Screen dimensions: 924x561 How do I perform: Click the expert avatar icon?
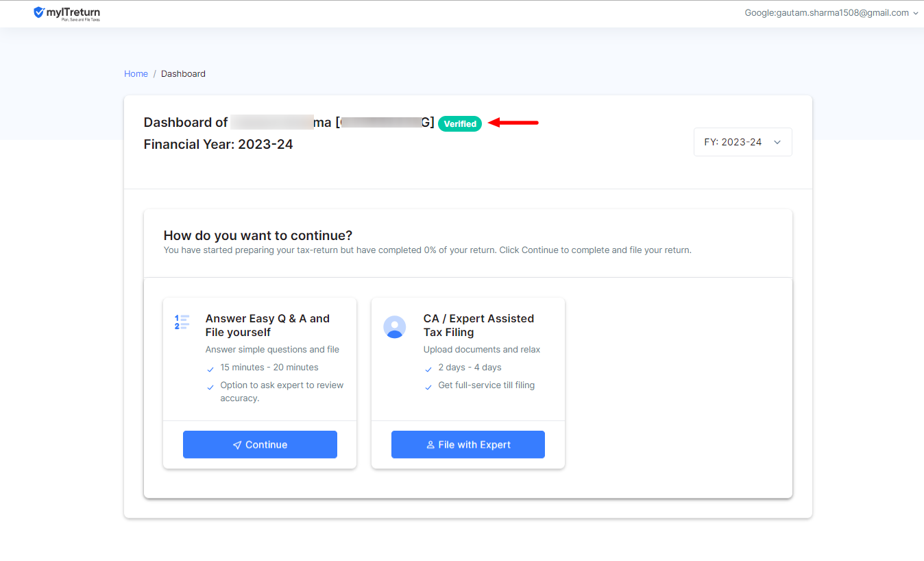[395, 326]
